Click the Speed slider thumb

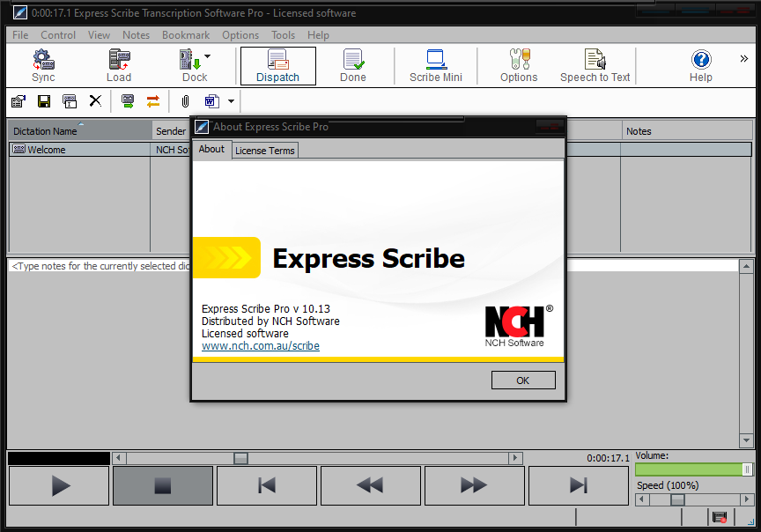point(677,499)
